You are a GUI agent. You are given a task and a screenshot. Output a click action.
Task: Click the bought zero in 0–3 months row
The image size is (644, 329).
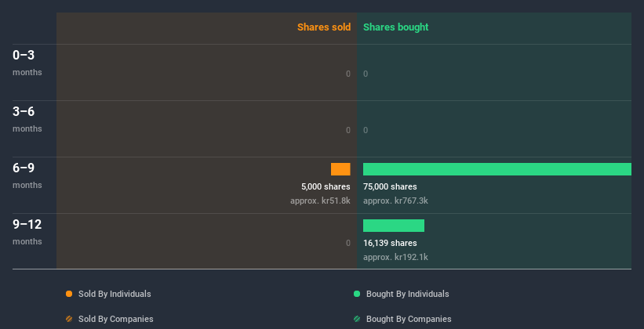click(x=366, y=74)
